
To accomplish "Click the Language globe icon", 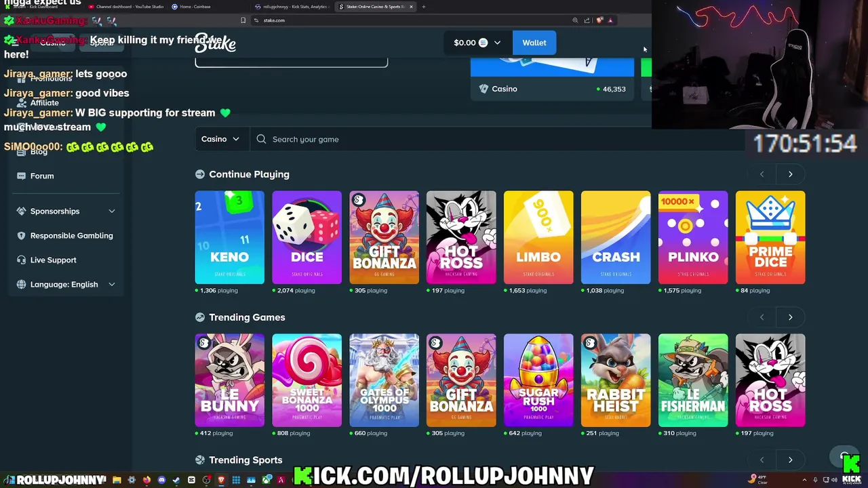I will [21, 284].
